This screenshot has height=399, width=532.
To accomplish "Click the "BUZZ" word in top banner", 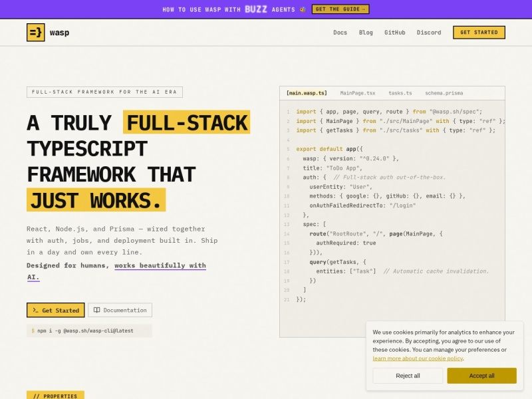I will pos(256,9).
